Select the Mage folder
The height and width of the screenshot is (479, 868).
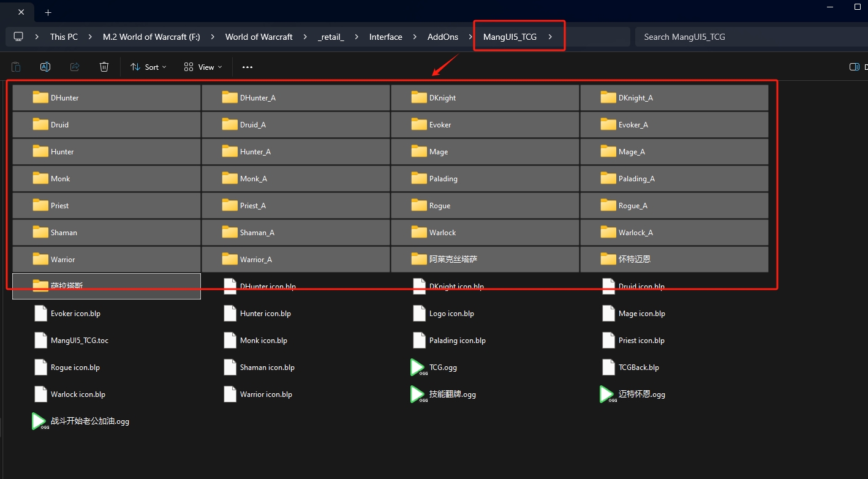pos(485,151)
